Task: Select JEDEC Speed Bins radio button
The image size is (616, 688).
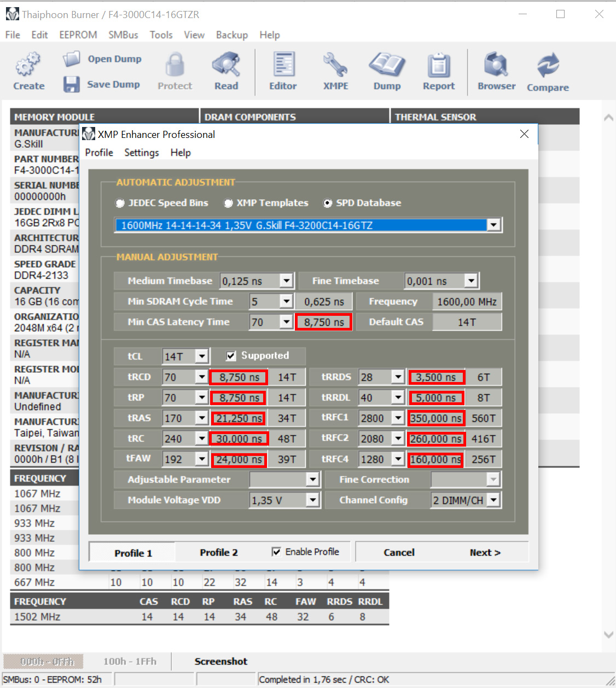Action: tap(120, 203)
